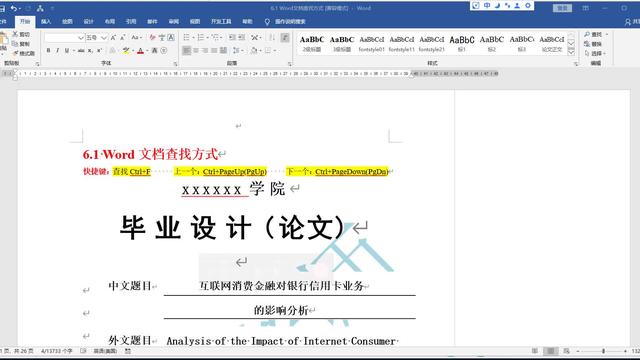This screenshot has width=640, height=360.
Task: Open the Insert ribbon tab
Action: coord(46,22)
